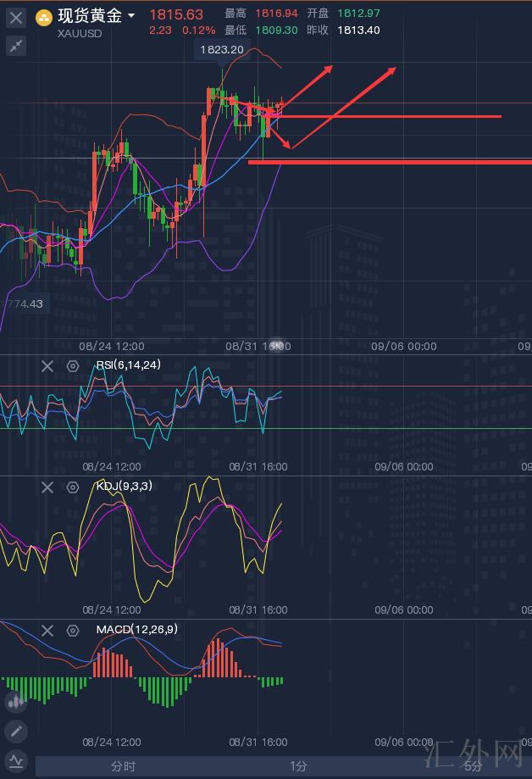Remove the RSI indicator panel

point(47,366)
